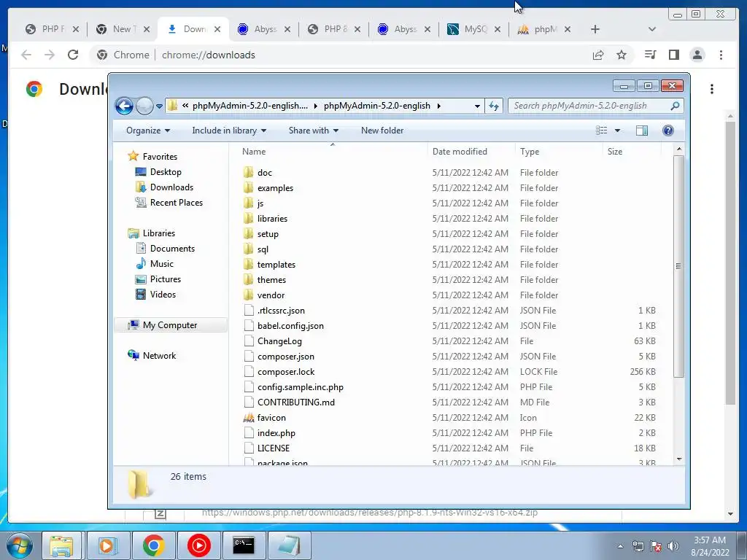Click the Explorer back navigation arrow
Viewport: 747px width, 560px height.
[124, 106]
